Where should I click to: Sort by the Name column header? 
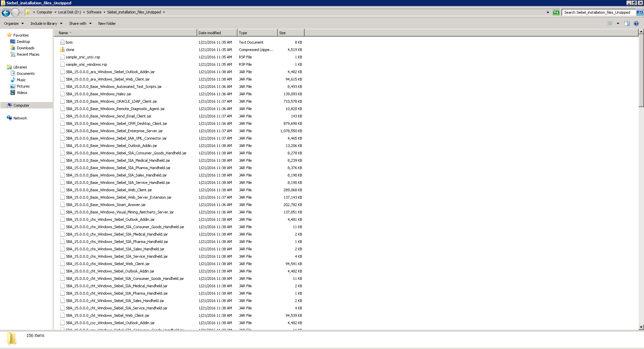125,33
